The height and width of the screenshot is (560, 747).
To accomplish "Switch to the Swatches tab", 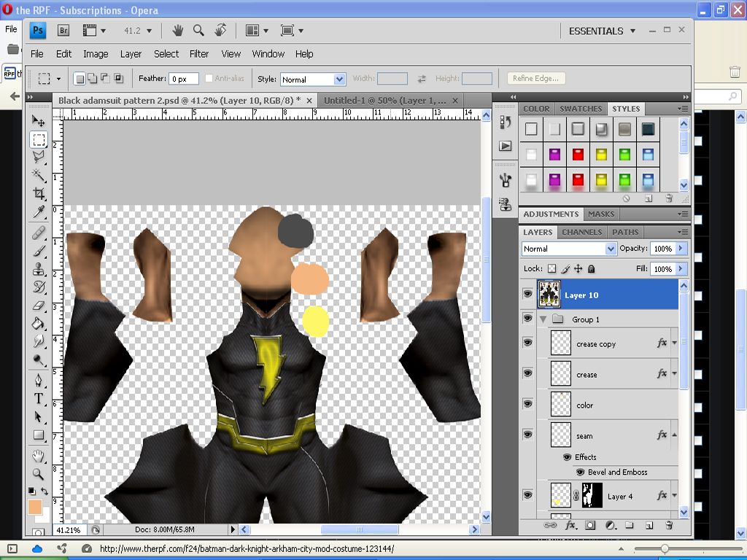I will point(581,109).
